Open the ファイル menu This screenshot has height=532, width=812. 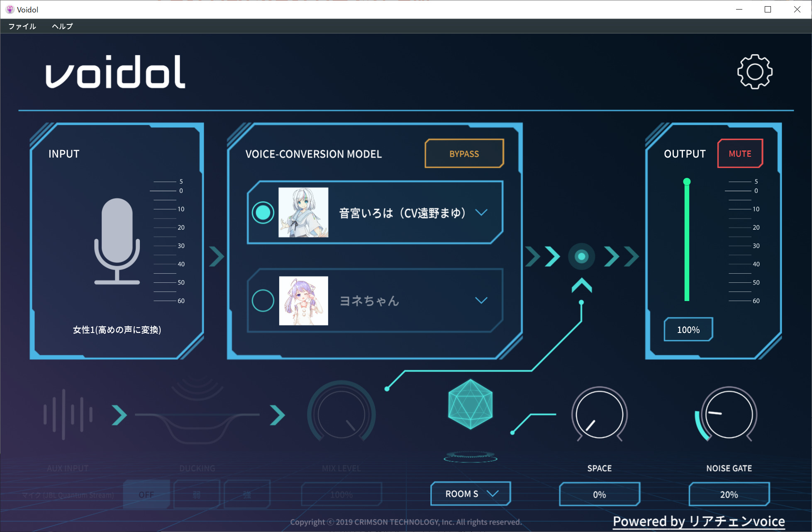pos(22,26)
